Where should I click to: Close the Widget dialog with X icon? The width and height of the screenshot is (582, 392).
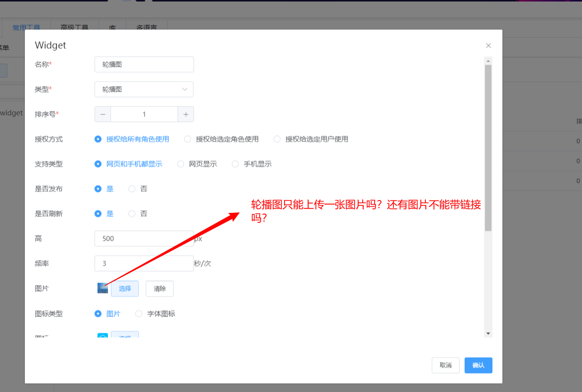488,46
